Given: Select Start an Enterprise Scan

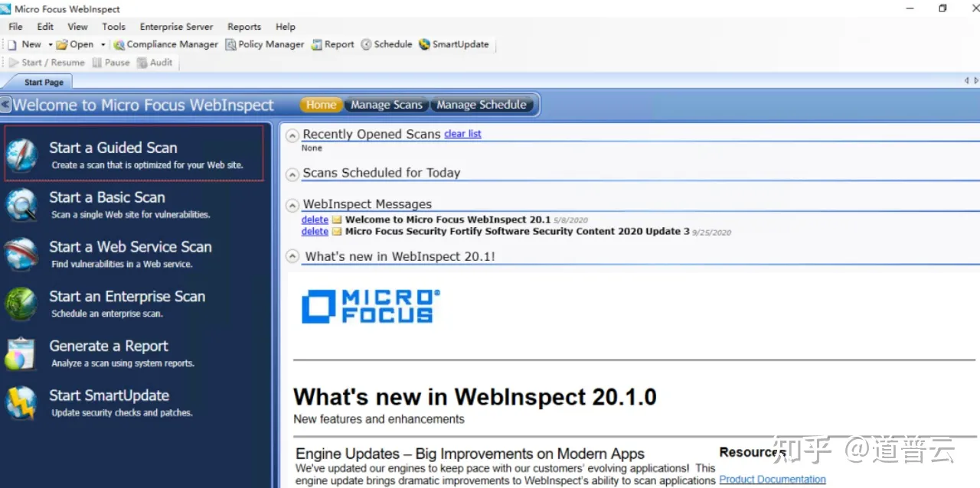Looking at the screenshot, I should click(x=127, y=296).
